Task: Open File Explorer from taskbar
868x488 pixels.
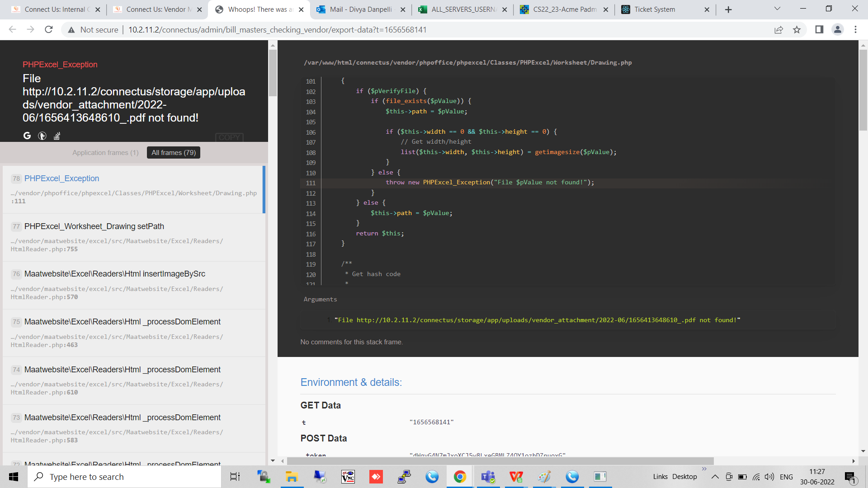Action: tap(292, 477)
